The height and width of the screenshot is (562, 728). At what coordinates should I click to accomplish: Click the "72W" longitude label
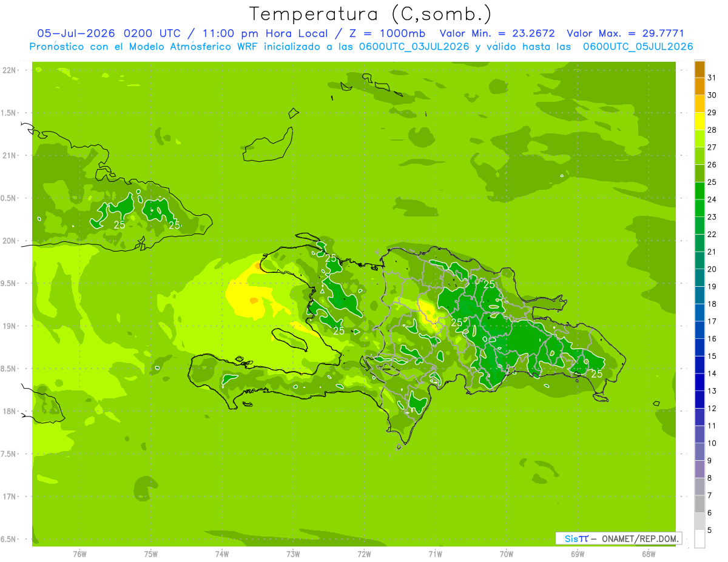[x=364, y=554]
